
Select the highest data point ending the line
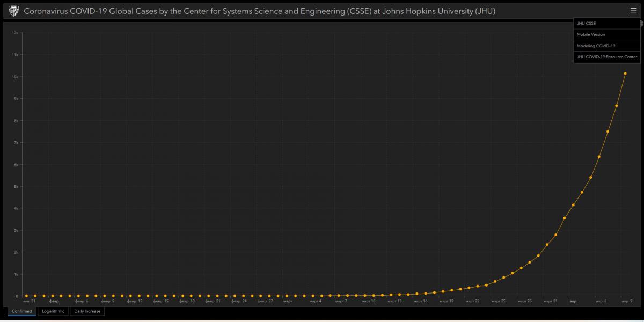point(625,74)
